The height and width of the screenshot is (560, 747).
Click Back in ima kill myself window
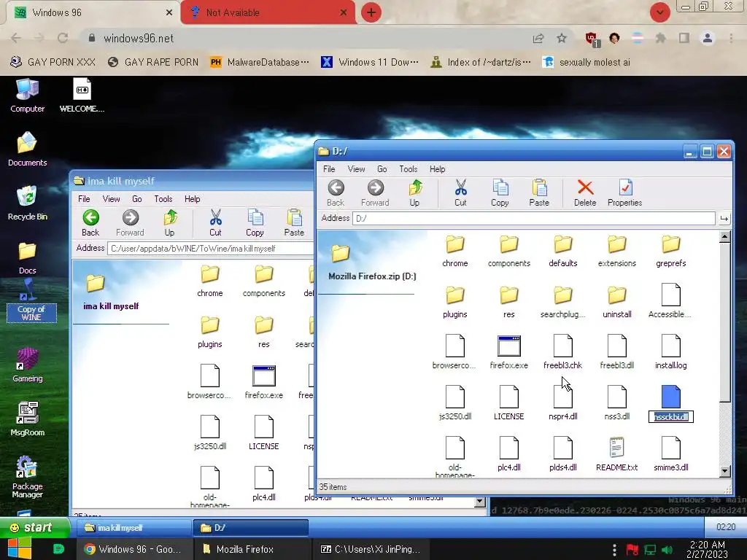point(90,222)
